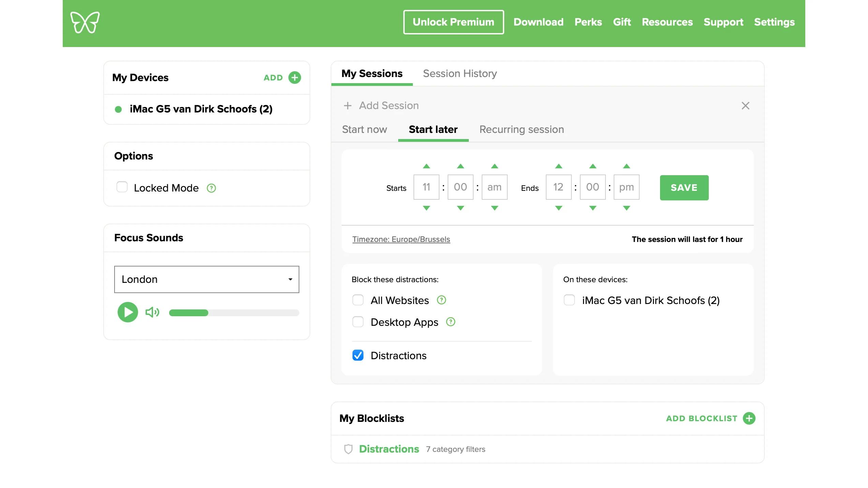This screenshot has height=488, width=868.
Task: Click the Add Blocklist plus icon
Action: pos(749,418)
